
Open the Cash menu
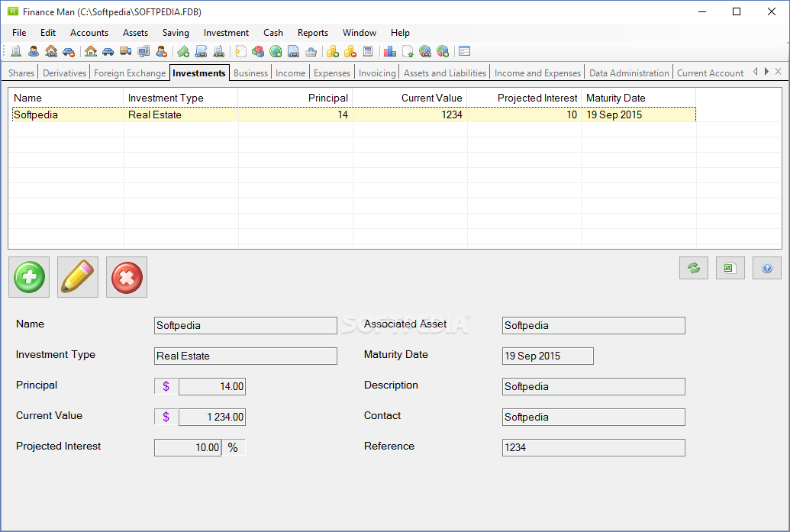point(273,33)
